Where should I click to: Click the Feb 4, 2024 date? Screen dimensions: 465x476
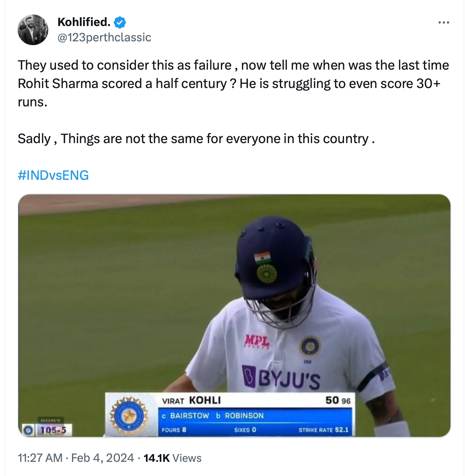coord(103,458)
